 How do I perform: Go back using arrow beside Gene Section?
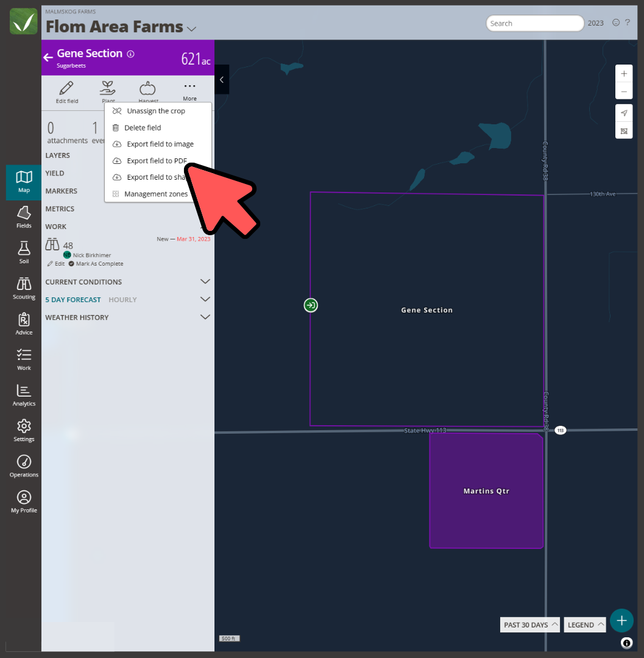coord(48,57)
